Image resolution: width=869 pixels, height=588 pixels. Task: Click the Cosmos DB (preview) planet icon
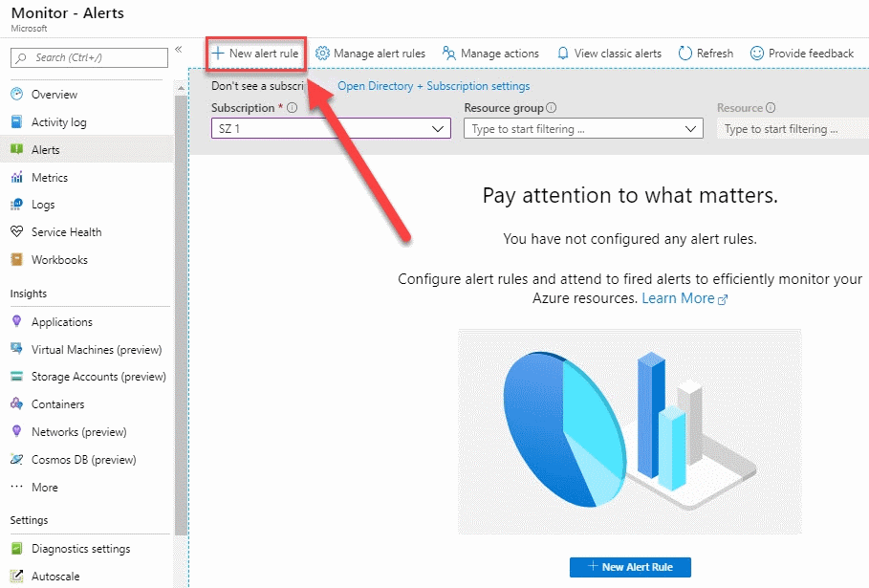16,459
